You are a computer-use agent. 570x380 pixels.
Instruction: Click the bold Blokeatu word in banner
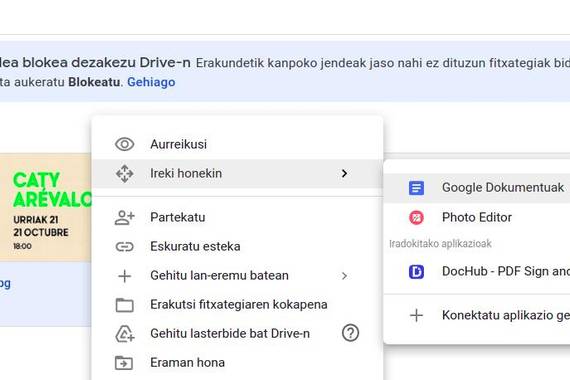94,82
